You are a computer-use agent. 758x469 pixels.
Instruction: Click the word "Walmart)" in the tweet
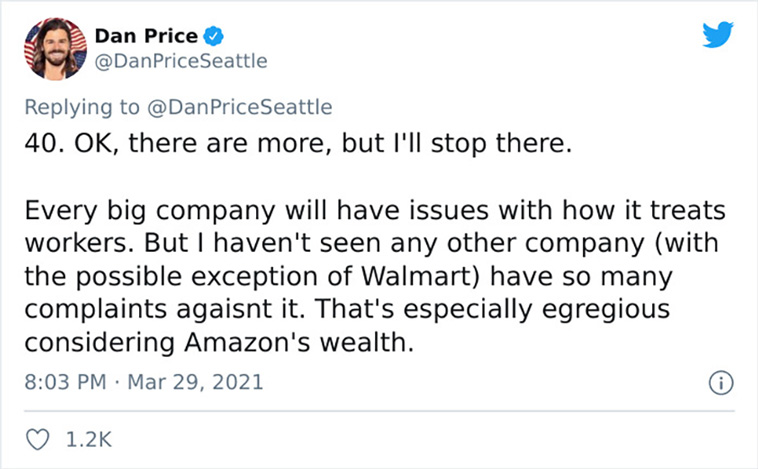point(420,276)
